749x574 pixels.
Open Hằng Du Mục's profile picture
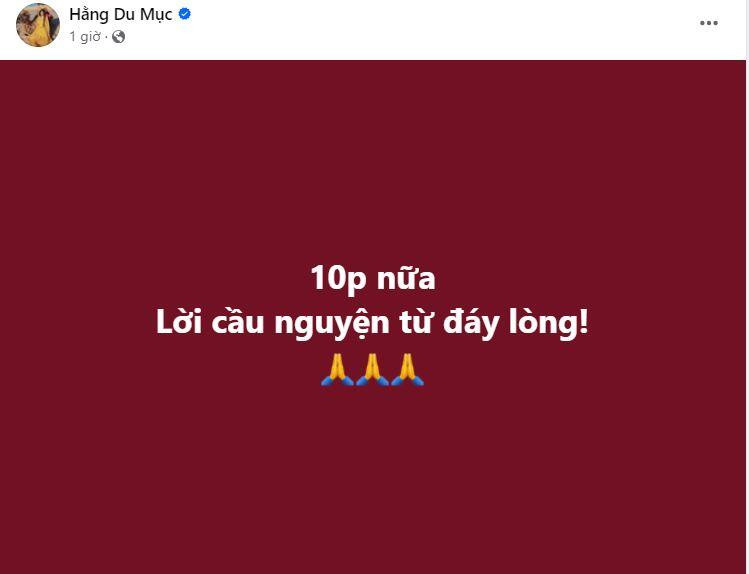pos(38,25)
